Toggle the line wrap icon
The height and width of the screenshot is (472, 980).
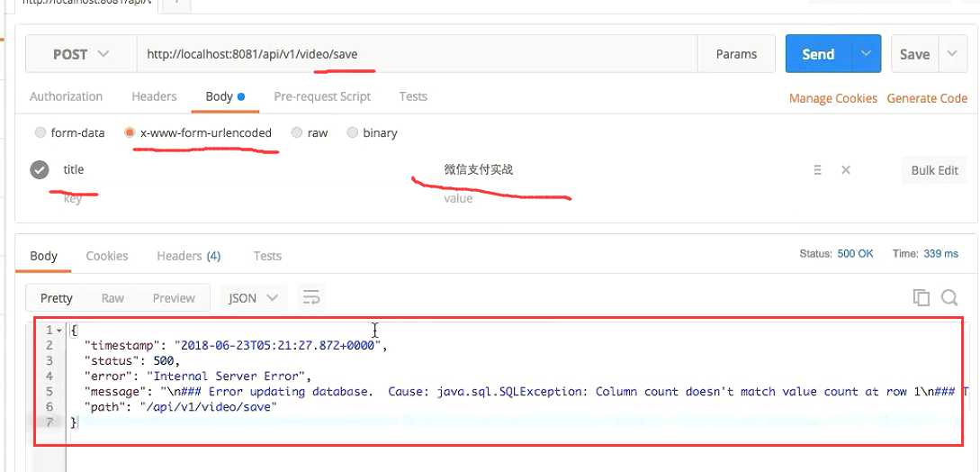tap(310, 297)
